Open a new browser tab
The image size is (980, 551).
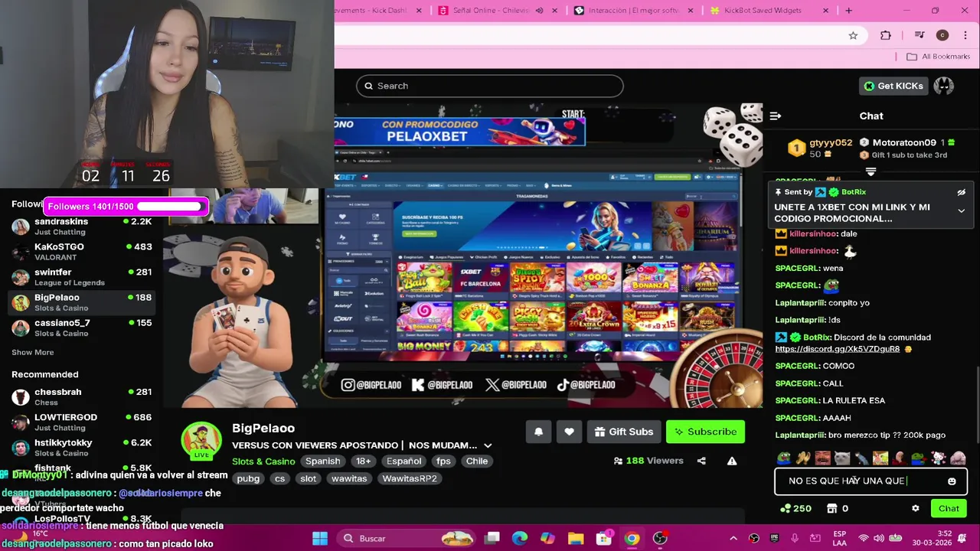[x=848, y=11]
